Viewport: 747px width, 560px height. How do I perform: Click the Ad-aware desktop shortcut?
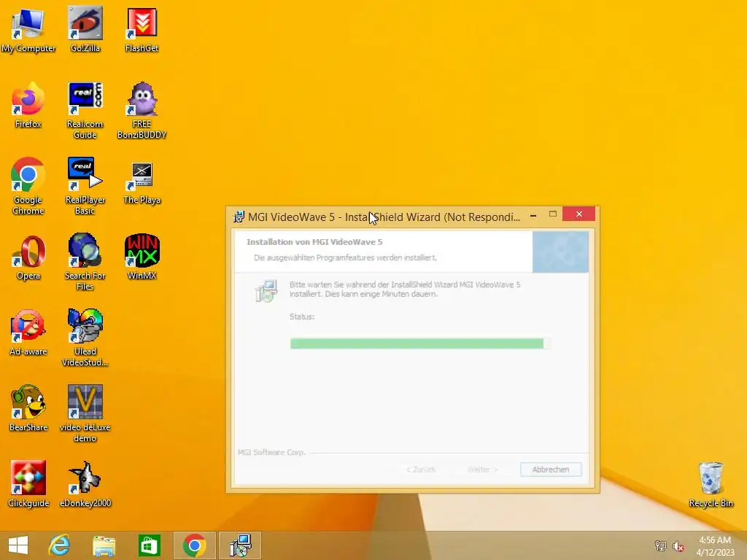[x=28, y=332]
